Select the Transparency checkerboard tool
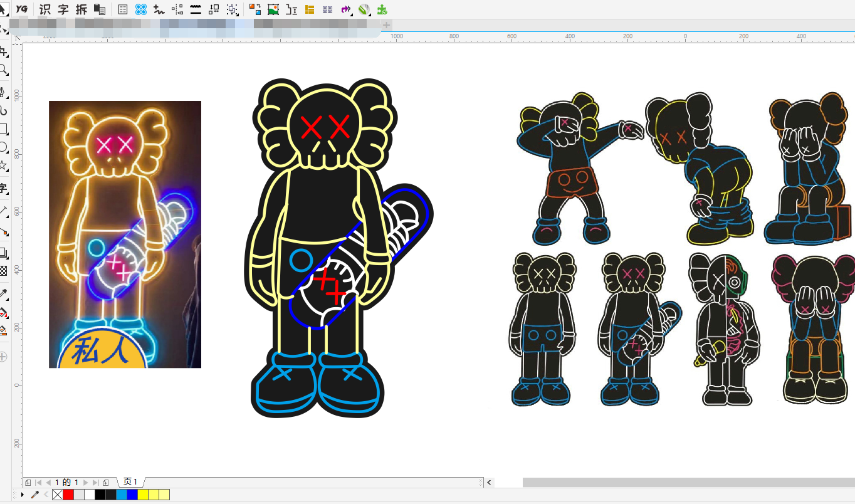This screenshot has height=504, width=855. pyautogui.click(x=4, y=271)
